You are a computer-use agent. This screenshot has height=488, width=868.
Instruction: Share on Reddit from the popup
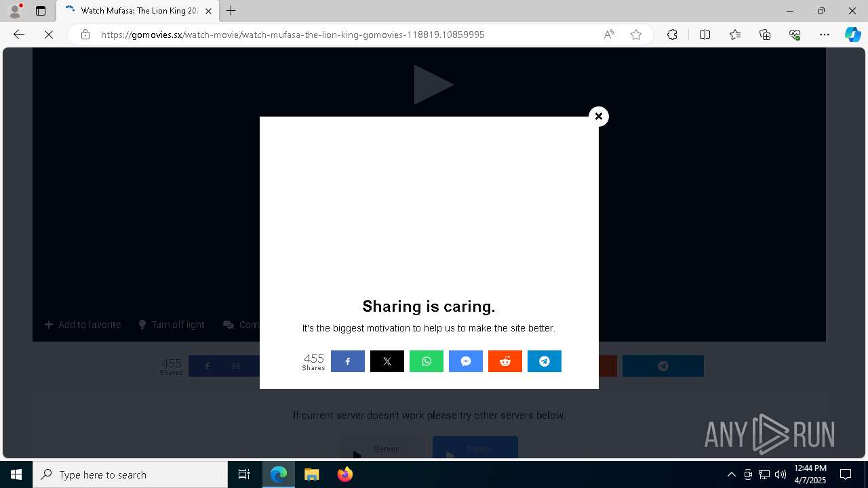click(x=505, y=361)
